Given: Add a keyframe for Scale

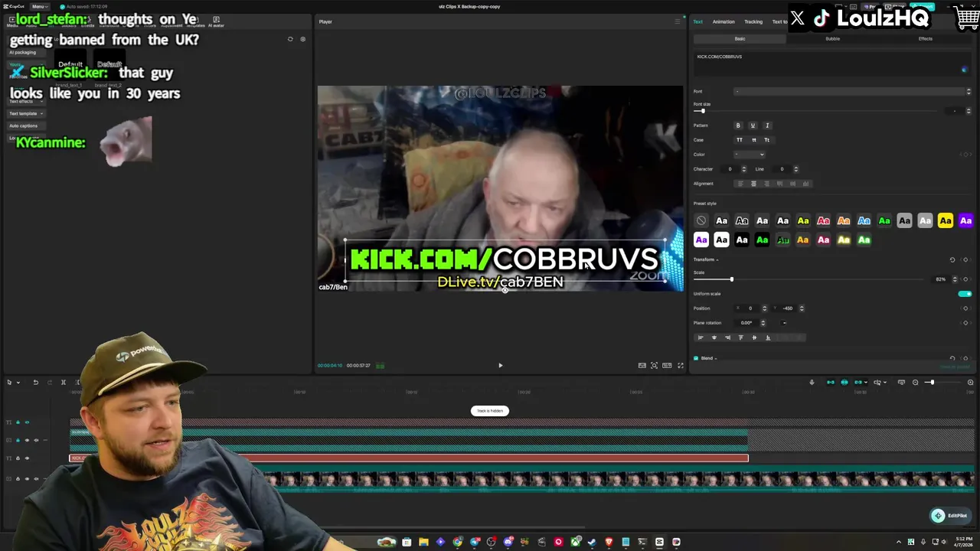Looking at the screenshot, I should [965, 279].
